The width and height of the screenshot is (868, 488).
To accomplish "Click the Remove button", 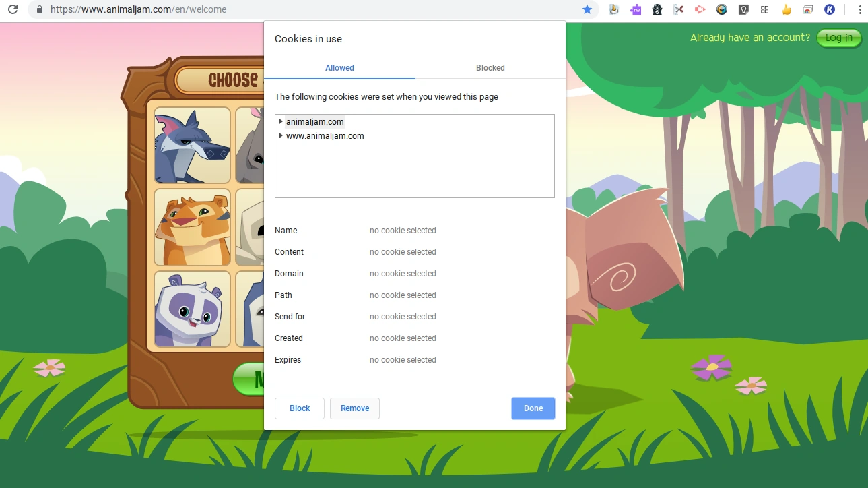I will tap(355, 408).
